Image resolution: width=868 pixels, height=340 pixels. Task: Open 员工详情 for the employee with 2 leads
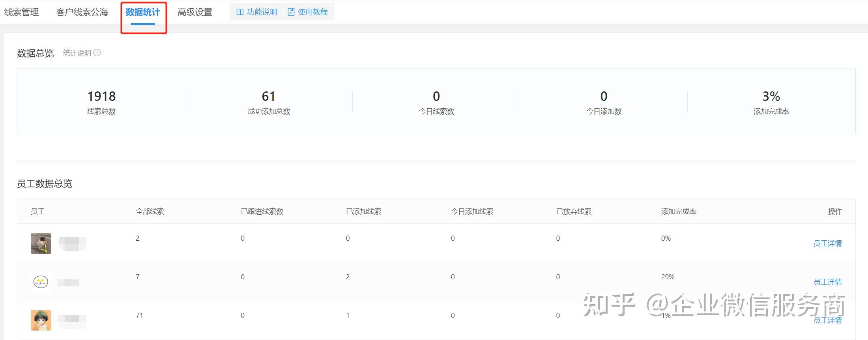click(827, 243)
